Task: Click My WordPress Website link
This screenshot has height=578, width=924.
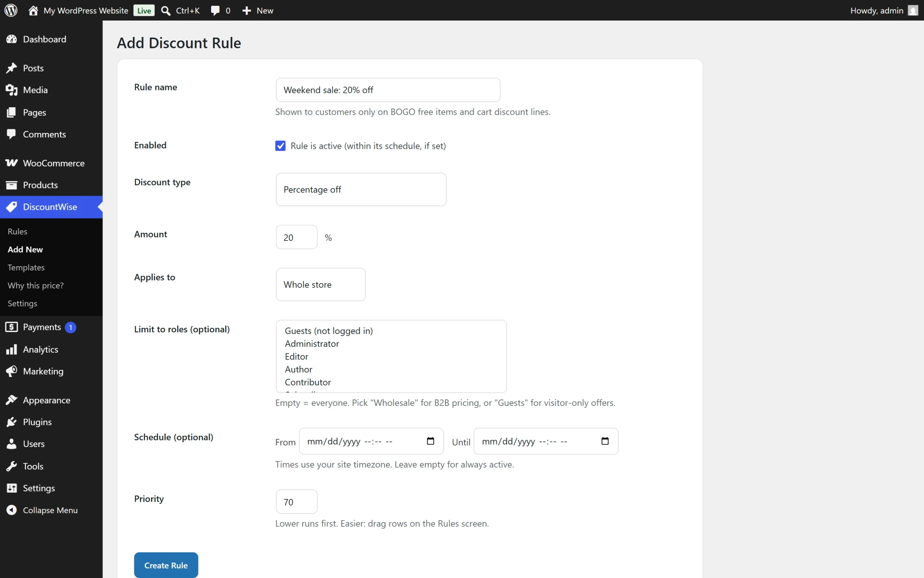Action: [86, 11]
